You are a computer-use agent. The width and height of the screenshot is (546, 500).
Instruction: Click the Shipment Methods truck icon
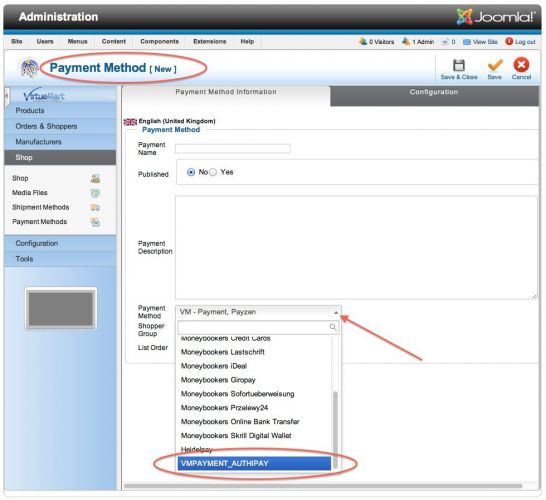[95, 208]
